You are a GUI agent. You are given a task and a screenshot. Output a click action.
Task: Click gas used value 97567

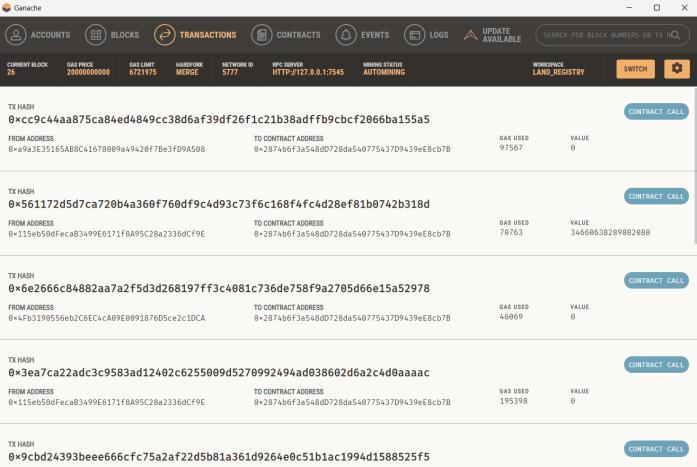pos(511,148)
